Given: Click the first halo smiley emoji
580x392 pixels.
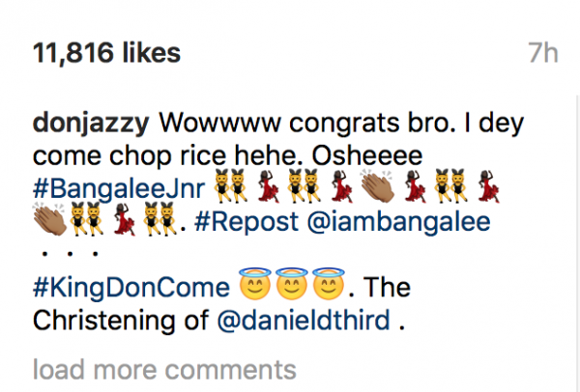Looking at the screenshot, I should click(x=254, y=288).
